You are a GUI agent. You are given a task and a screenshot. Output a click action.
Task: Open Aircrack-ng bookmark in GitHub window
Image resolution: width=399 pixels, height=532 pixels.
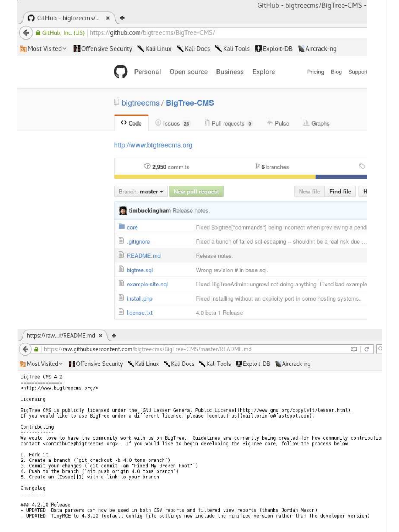click(x=317, y=49)
